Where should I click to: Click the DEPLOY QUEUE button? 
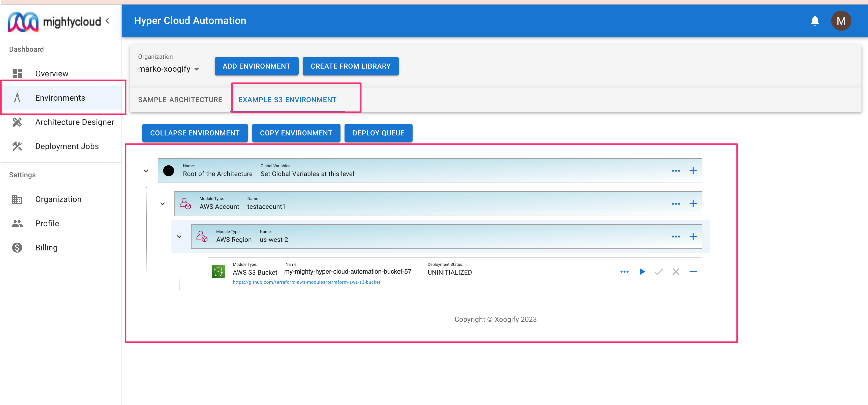tap(378, 133)
